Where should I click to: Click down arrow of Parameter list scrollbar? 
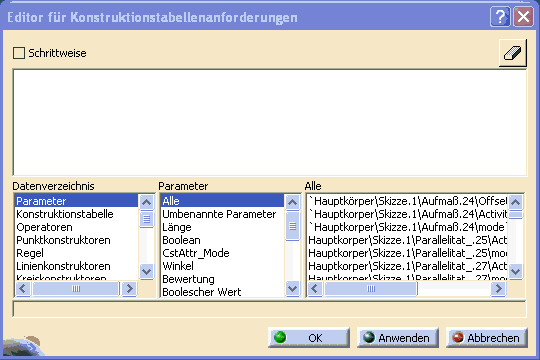click(292, 288)
